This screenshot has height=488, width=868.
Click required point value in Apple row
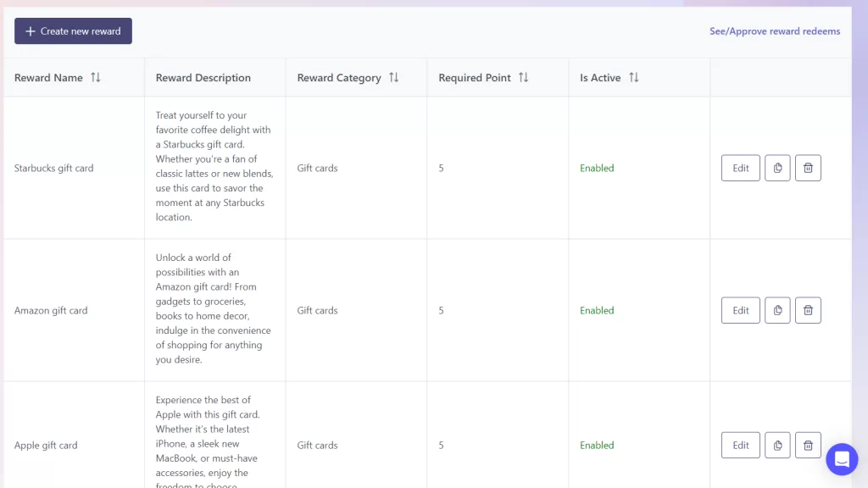[441, 446]
